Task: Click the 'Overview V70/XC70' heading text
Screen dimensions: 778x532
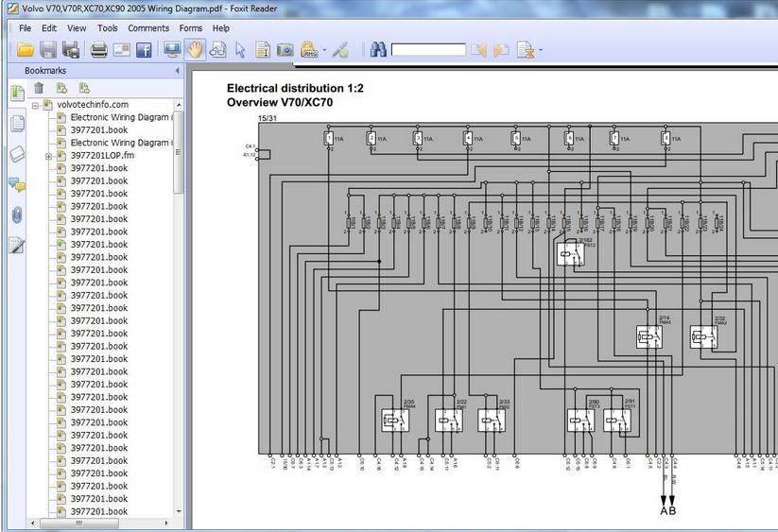Action: (x=280, y=103)
